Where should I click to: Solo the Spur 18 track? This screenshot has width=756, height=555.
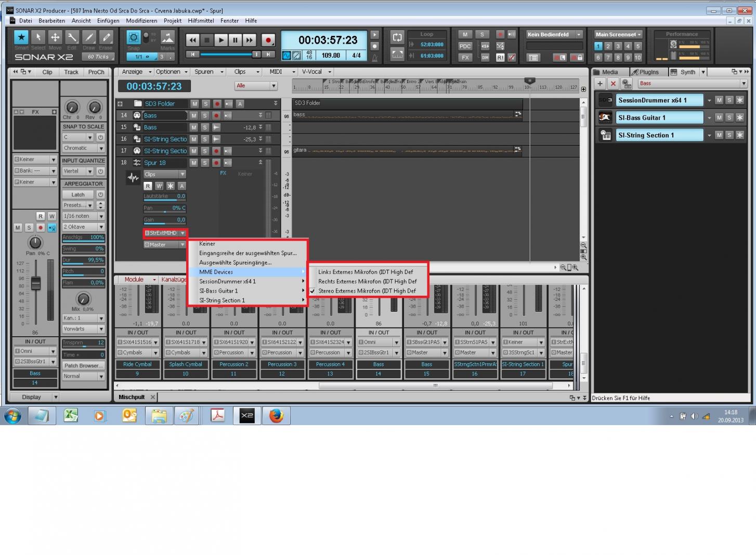click(x=205, y=163)
